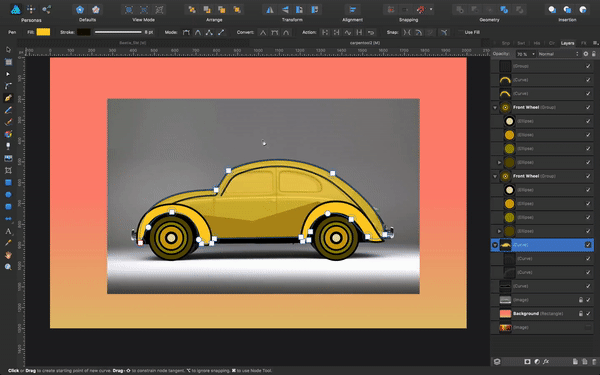Collapse the upper Front Wheel group
Viewport: 600px width, 375px height.
[495, 108]
